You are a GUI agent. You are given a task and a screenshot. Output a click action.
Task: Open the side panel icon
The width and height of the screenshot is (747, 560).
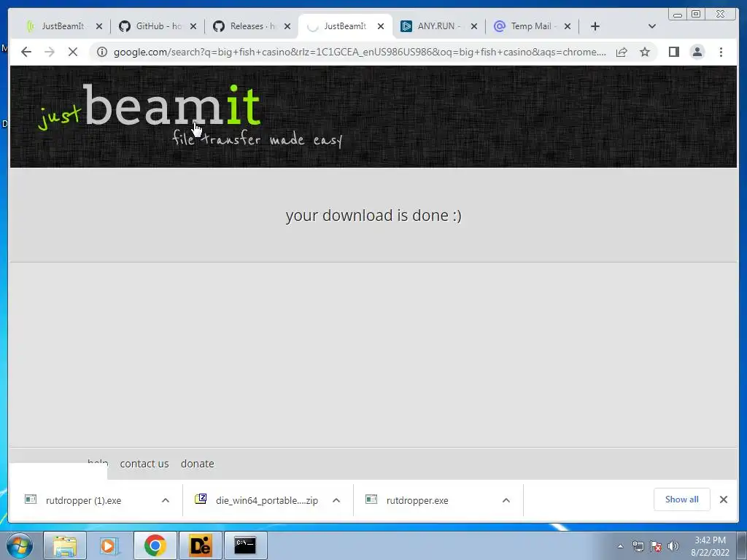[673, 52]
